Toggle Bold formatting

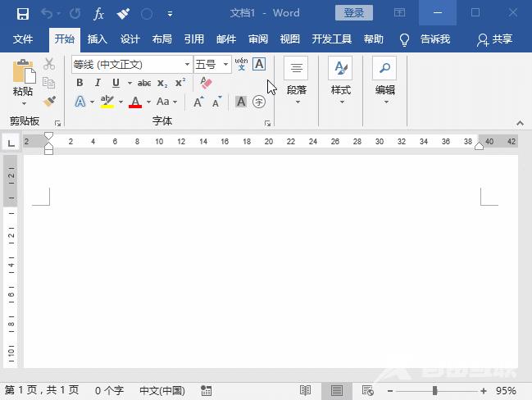click(80, 83)
